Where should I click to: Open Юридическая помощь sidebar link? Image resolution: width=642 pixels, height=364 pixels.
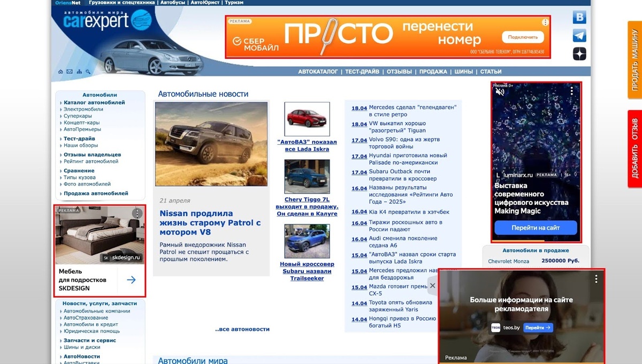point(91,331)
